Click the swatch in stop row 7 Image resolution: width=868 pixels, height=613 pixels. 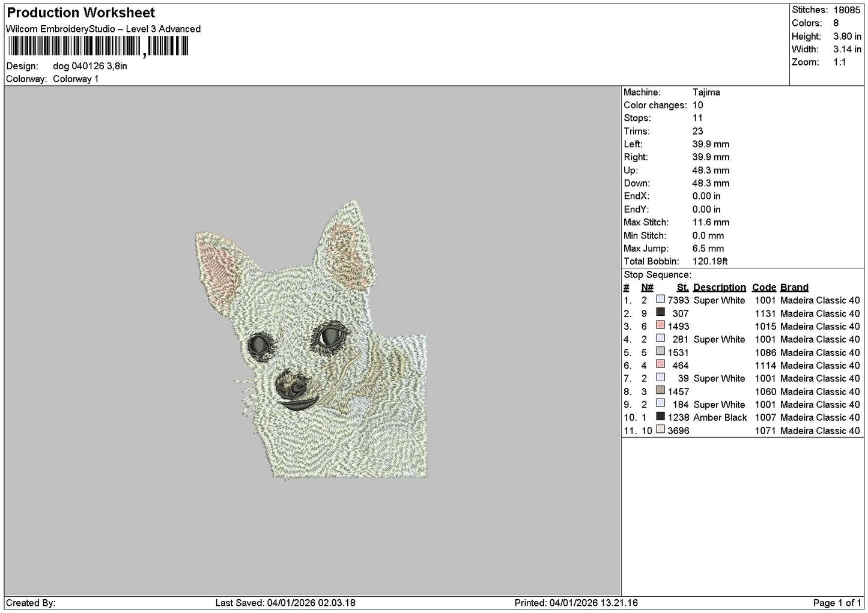(661, 377)
